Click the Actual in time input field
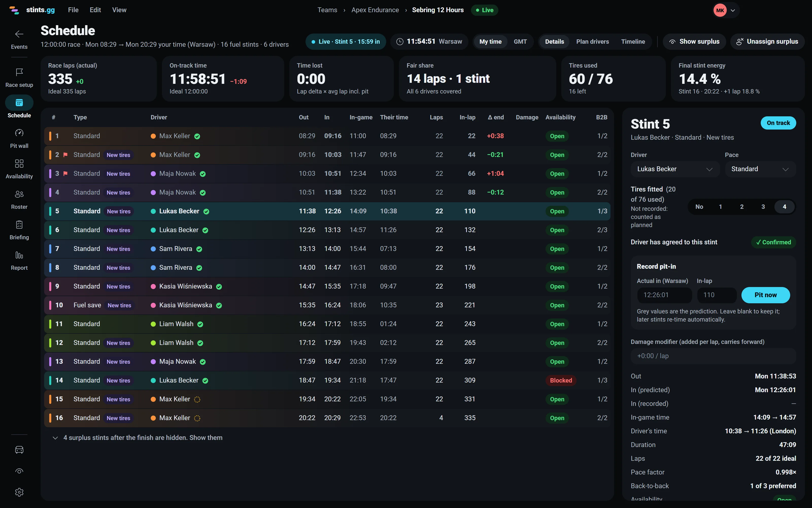The width and height of the screenshot is (812, 508). click(664, 295)
